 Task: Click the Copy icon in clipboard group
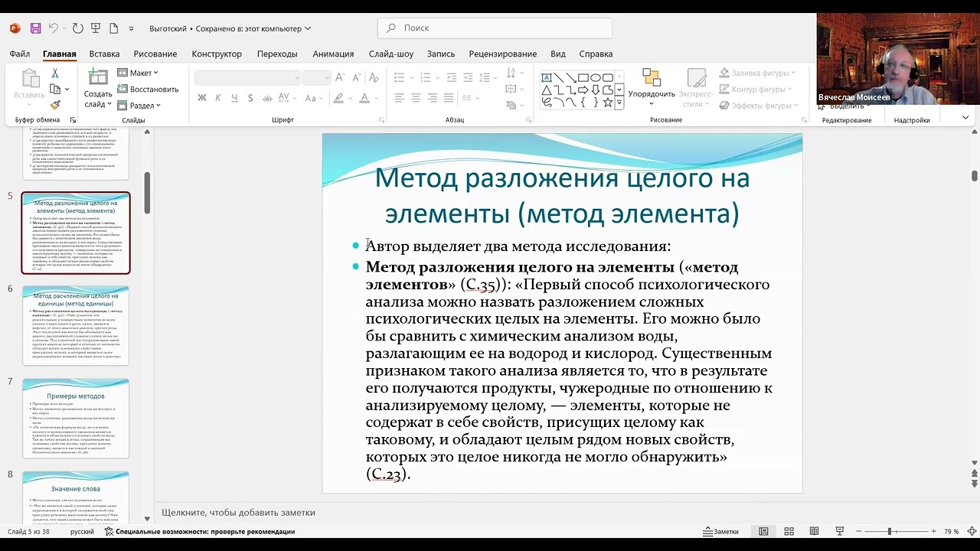coord(54,90)
